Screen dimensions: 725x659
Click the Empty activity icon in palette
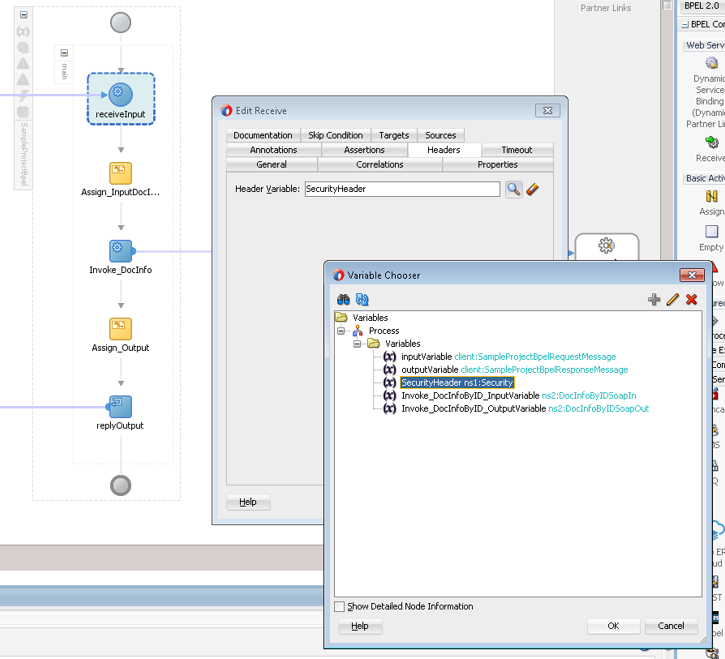pos(712,231)
